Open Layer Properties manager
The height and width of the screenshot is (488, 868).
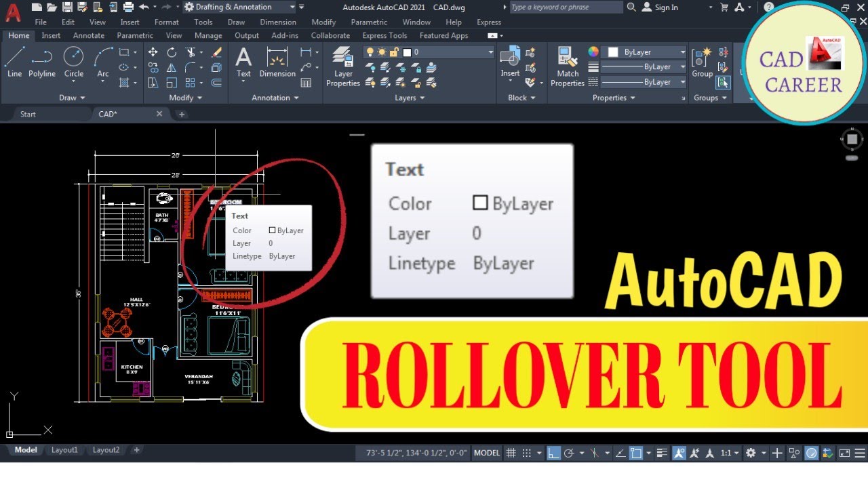pos(343,66)
